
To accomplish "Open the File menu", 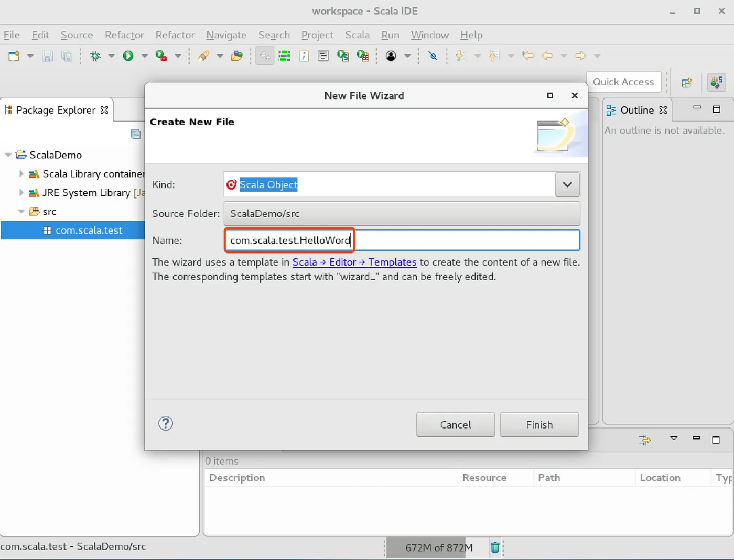I will pyautogui.click(x=12, y=35).
